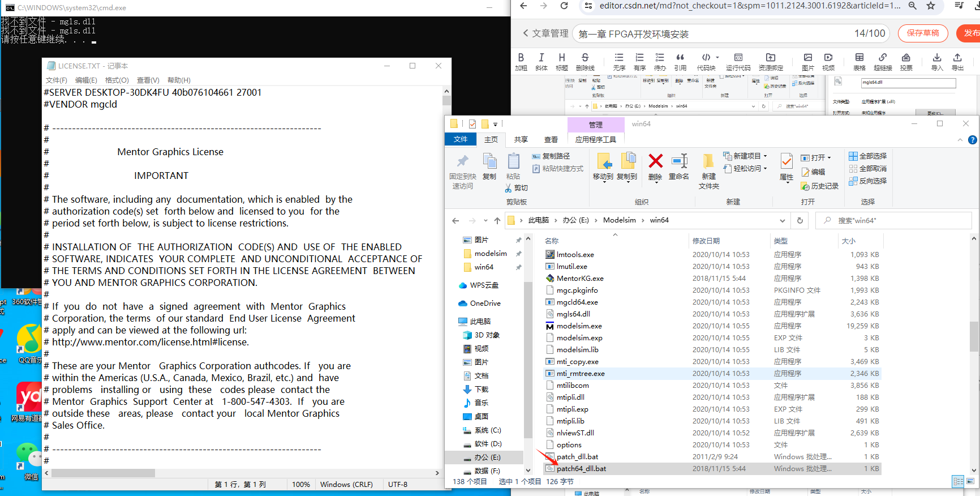
Task: Bookmark page with browser star icon
Action: [931, 6]
